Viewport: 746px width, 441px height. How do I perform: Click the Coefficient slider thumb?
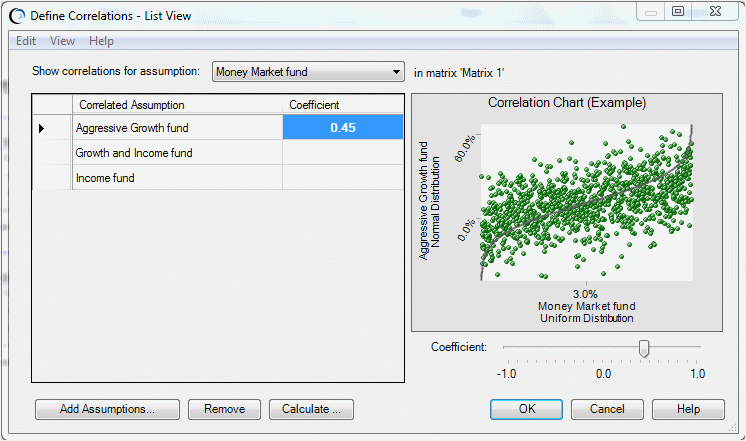(x=644, y=348)
